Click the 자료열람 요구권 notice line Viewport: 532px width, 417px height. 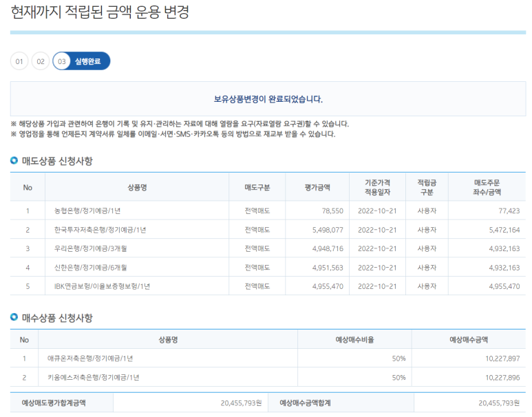180,124
